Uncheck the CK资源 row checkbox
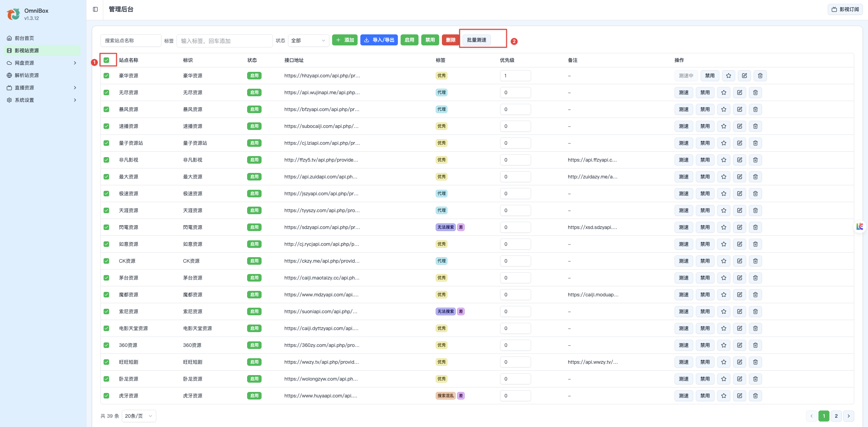 point(106,261)
